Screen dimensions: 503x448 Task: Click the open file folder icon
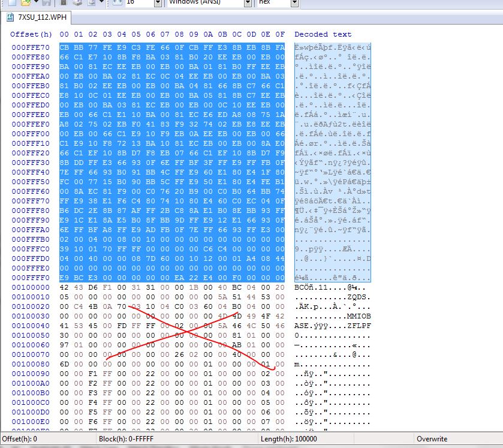tap(26, 2)
